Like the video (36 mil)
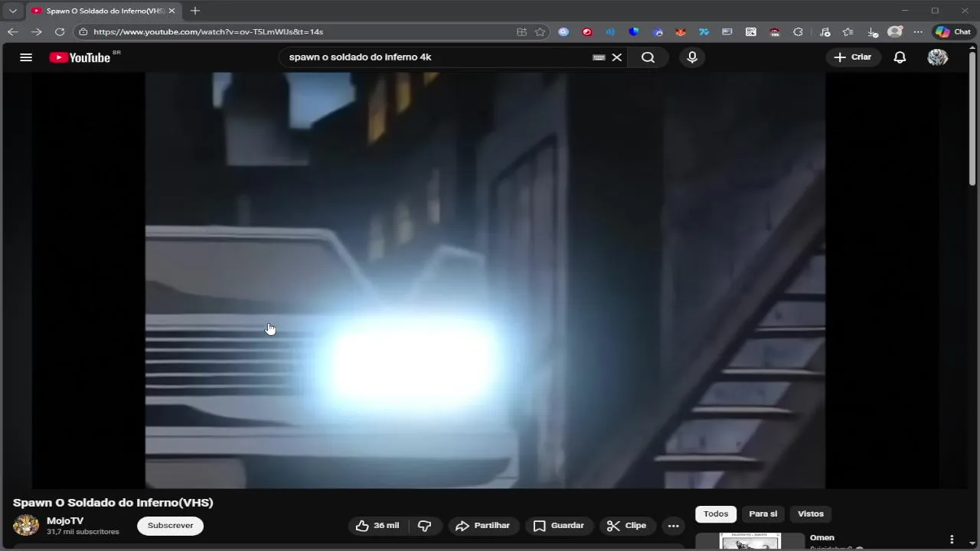Image resolution: width=980 pixels, height=551 pixels. [x=378, y=526]
